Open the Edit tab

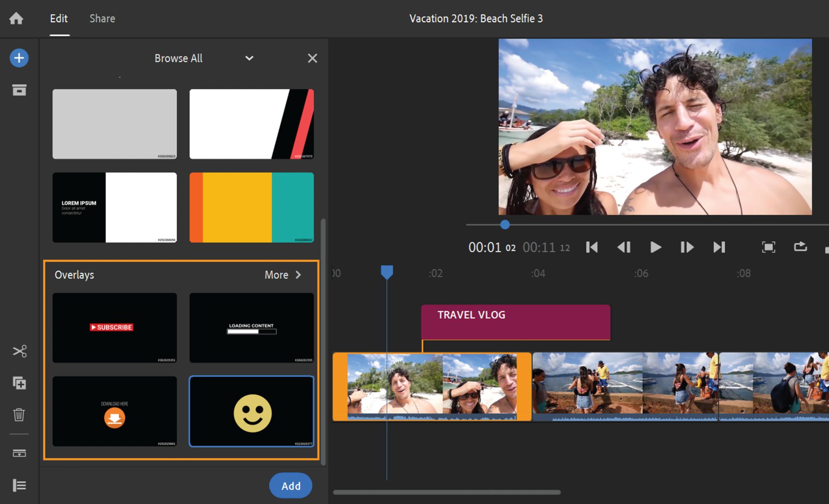pos(59,19)
